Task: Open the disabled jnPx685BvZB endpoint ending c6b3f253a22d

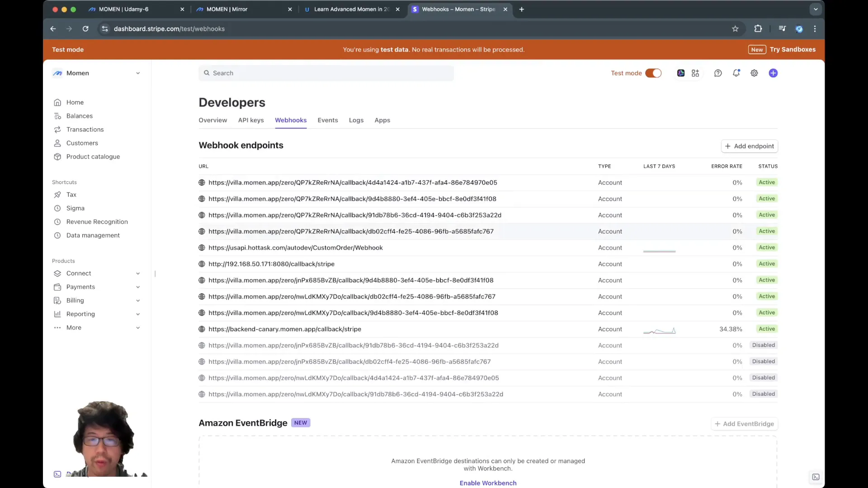Action: tap(353, 345)
